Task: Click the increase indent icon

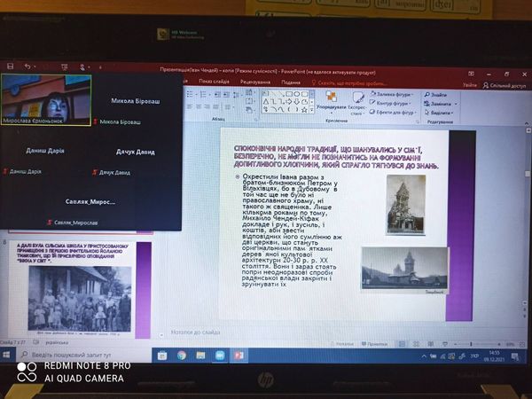Action: tap(226, 95)
